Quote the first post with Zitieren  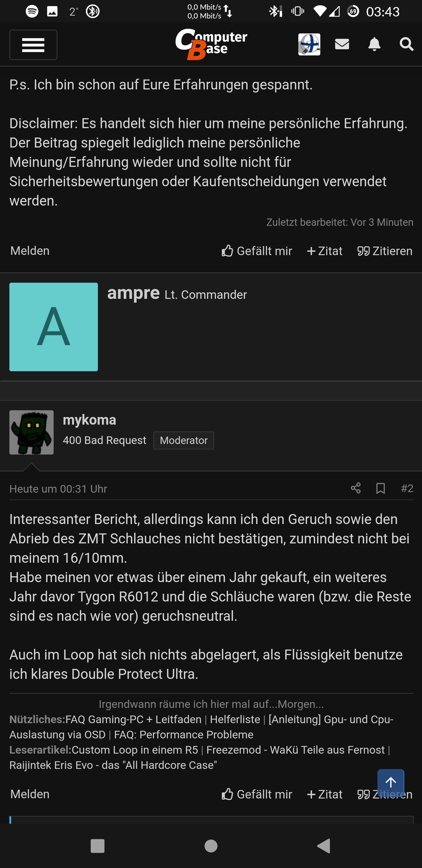coord(384,251)
